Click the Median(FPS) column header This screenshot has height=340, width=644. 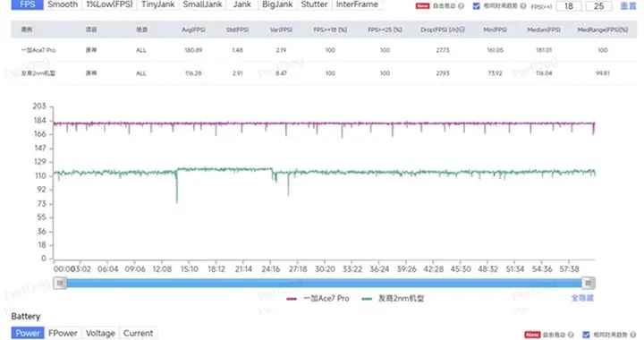(x=544, y=30)
